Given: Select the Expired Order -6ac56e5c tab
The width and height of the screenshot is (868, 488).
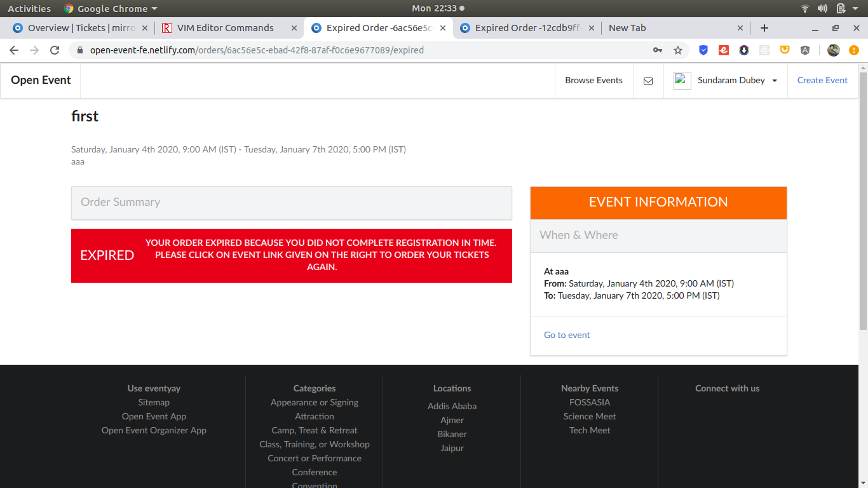Looking at the screenshot, I should click(x=378, y=28).
